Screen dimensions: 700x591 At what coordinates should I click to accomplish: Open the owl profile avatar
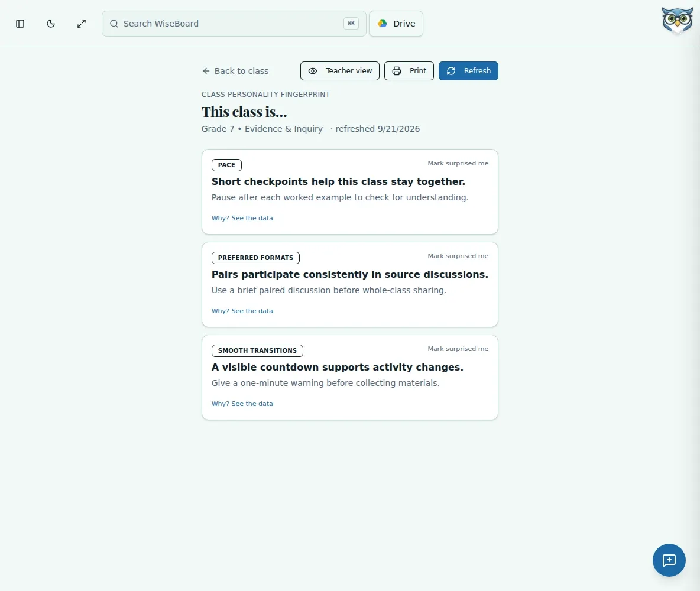[677, 21]
